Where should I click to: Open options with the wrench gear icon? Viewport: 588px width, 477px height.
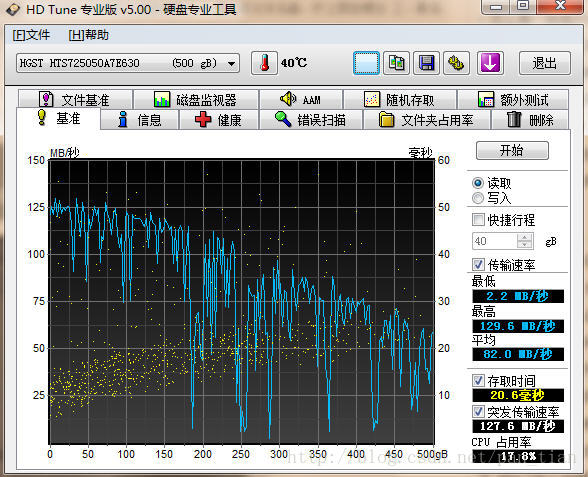(456, 63)
